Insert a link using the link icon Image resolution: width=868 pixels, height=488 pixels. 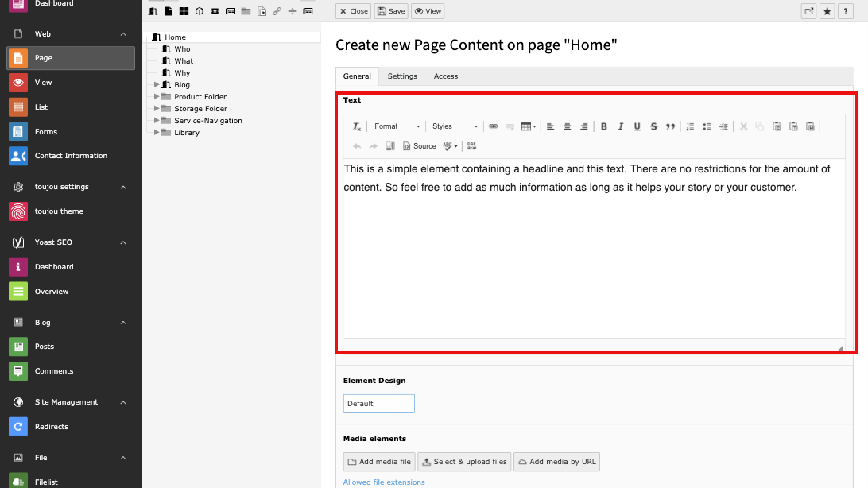[x=493, y=126]
